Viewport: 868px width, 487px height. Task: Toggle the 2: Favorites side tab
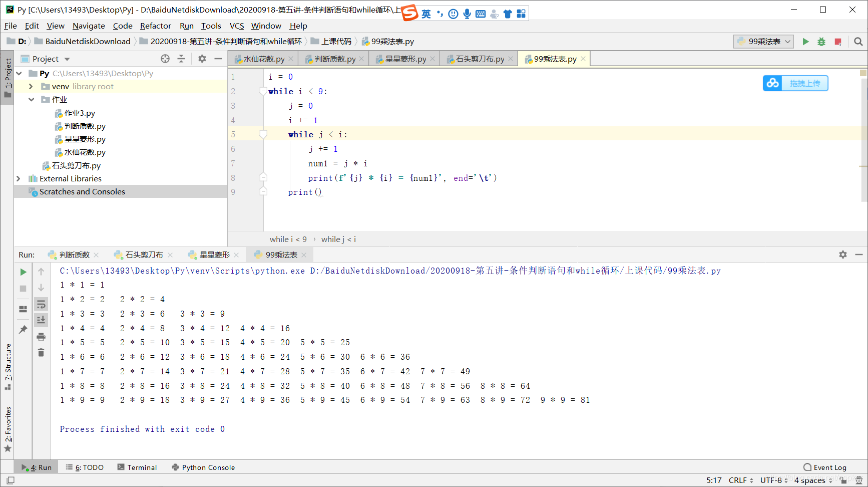point(8,429)
